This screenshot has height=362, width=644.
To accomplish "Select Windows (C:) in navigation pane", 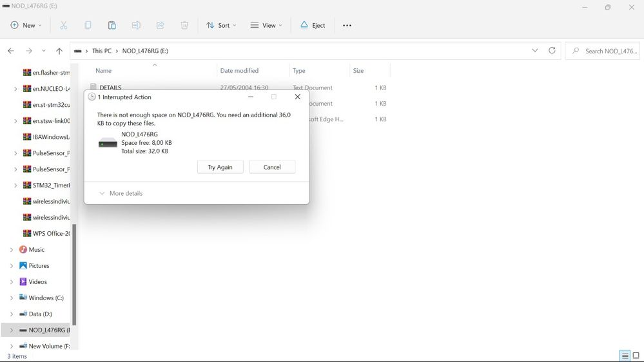I will click(x=46, y=298).
